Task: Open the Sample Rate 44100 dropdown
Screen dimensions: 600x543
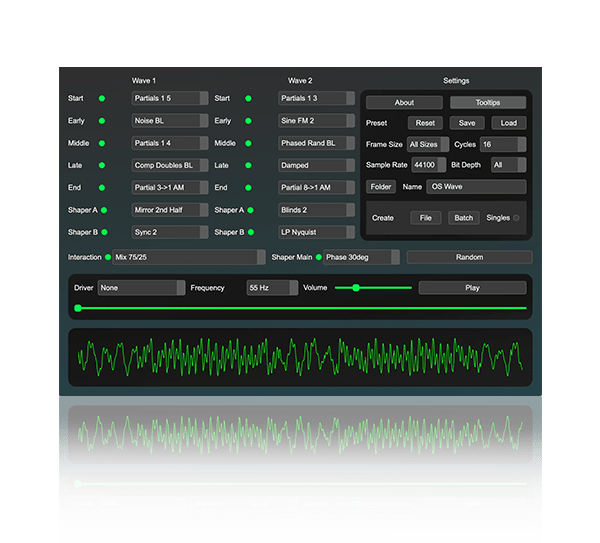Action: click(429, 165)
